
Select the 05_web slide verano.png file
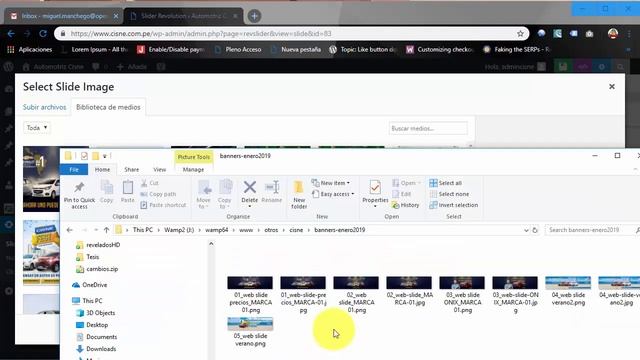pos(250,332)
